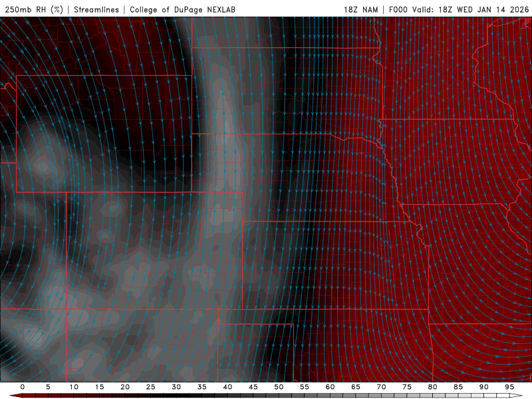Click the colorbar tick label "75"
Image resolution: width=532 pixels, height=399 pixels.
[x=407, y=387]
